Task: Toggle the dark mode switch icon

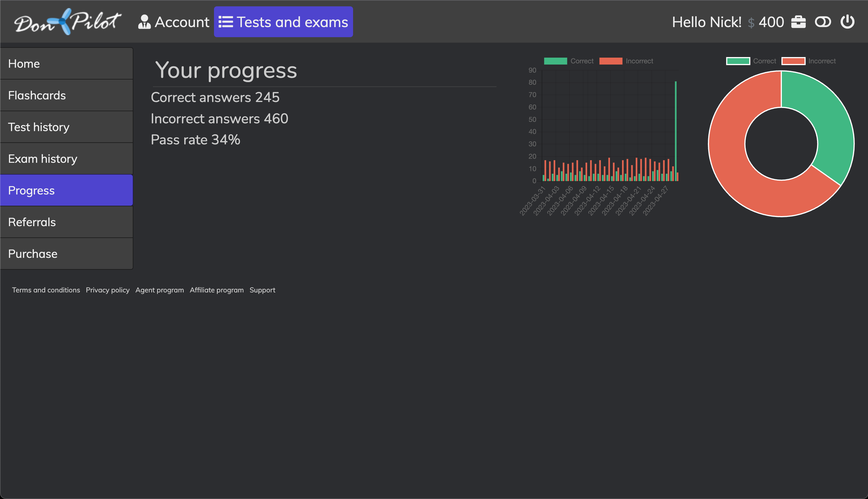Action: 823,22
